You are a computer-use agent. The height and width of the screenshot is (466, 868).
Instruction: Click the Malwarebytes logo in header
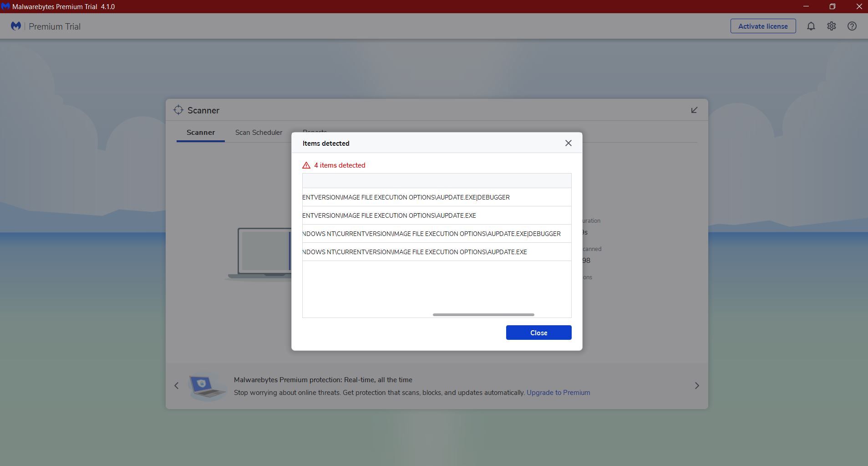pyautogui.click(x=16, y=26)
